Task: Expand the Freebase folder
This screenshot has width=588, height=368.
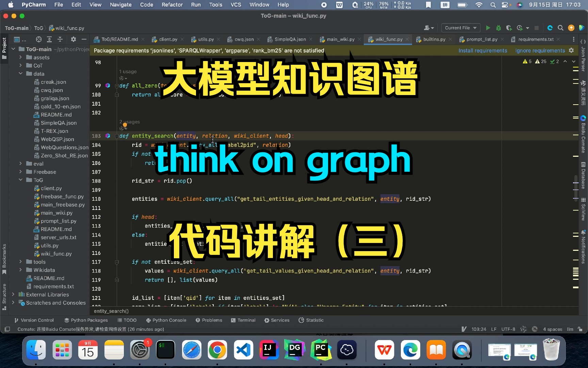Action: coord(20,172)
